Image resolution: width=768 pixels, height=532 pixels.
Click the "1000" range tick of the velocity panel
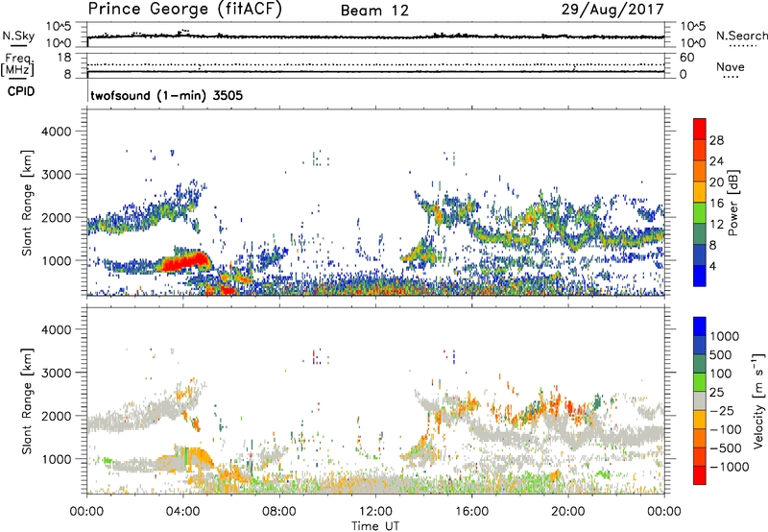tap(56, 459)
